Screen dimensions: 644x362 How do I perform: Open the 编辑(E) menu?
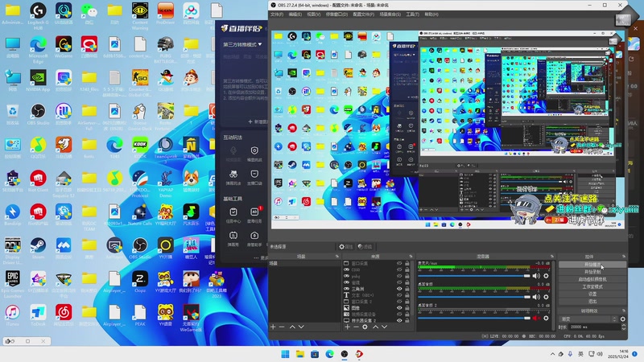(295, 14)
